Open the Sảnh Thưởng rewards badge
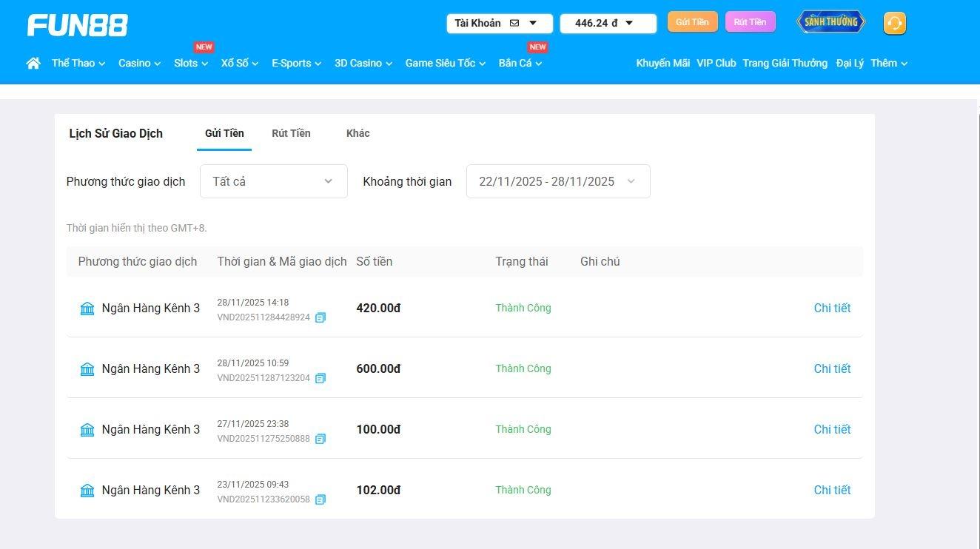 pyautogui.click(x=830, y=22)
